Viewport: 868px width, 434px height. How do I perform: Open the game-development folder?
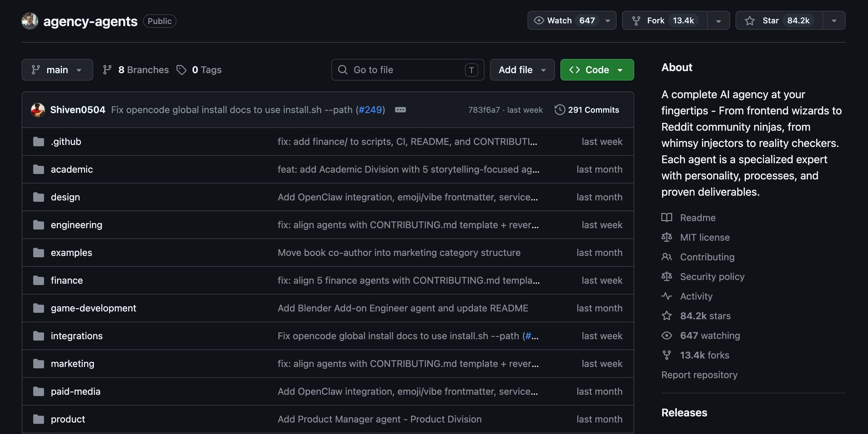click(94, 308)
